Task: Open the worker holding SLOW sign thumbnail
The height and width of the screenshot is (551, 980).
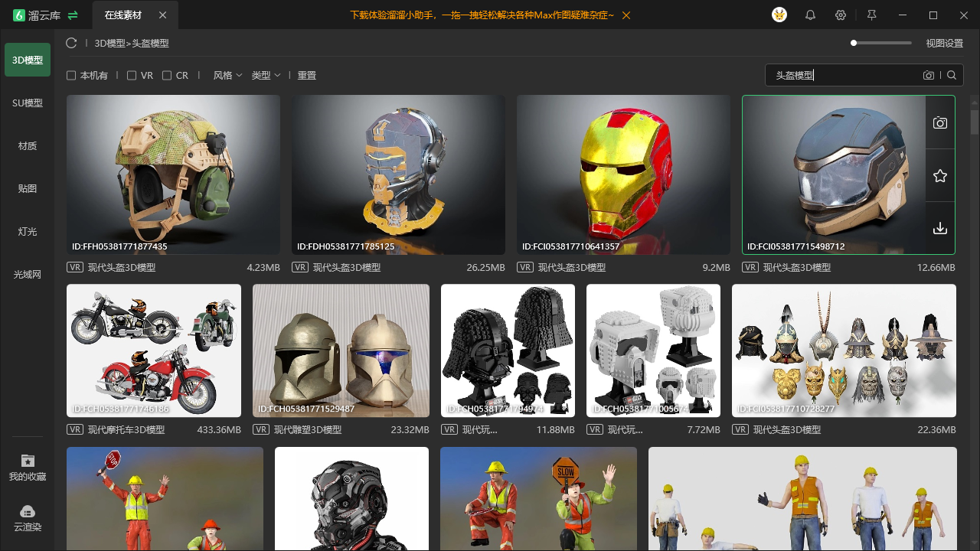Action: pos(538,499)
